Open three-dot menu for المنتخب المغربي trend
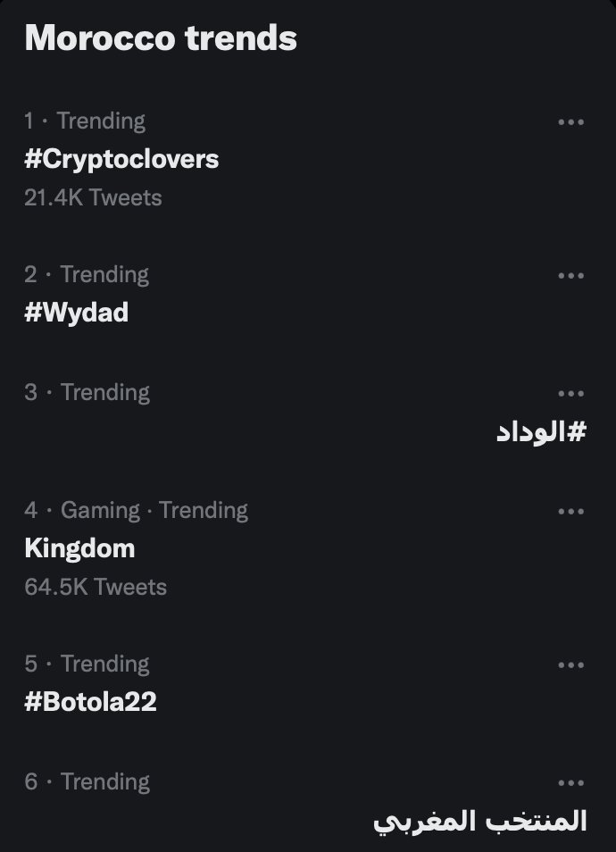 (x=570, y=783)
